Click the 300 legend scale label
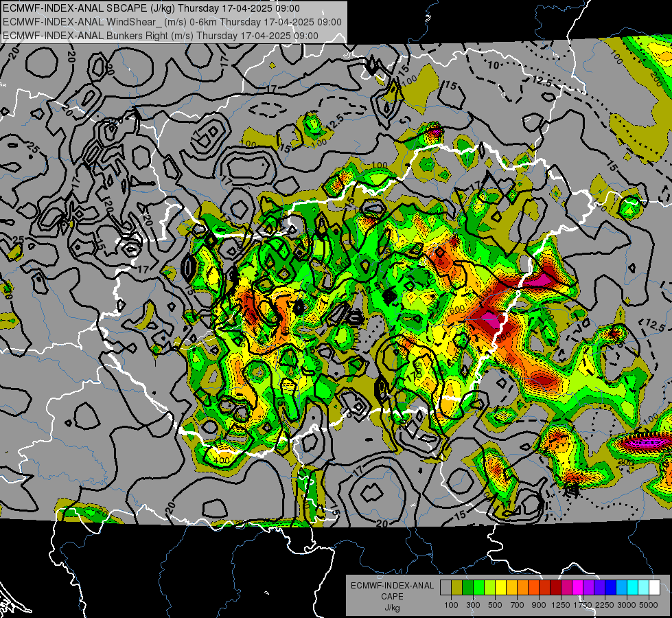Image resolution: width=672 pixels, height=618 pixels. pos(473,605)
